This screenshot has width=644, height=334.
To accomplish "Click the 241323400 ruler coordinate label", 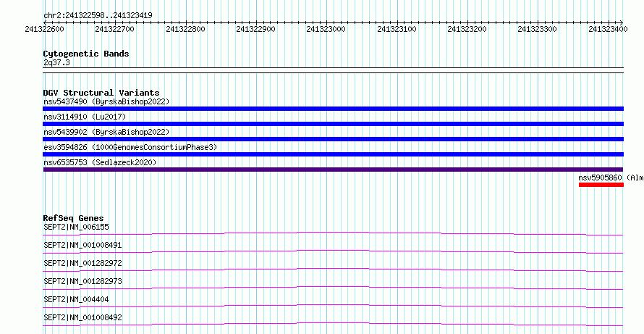I will [x=608, y=29].
